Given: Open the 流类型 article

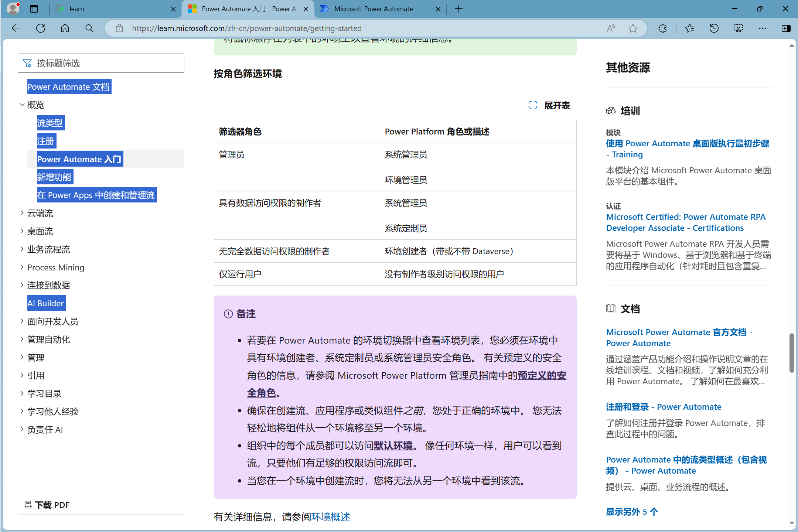Looking at the screenshot, I should coord(51,123).
